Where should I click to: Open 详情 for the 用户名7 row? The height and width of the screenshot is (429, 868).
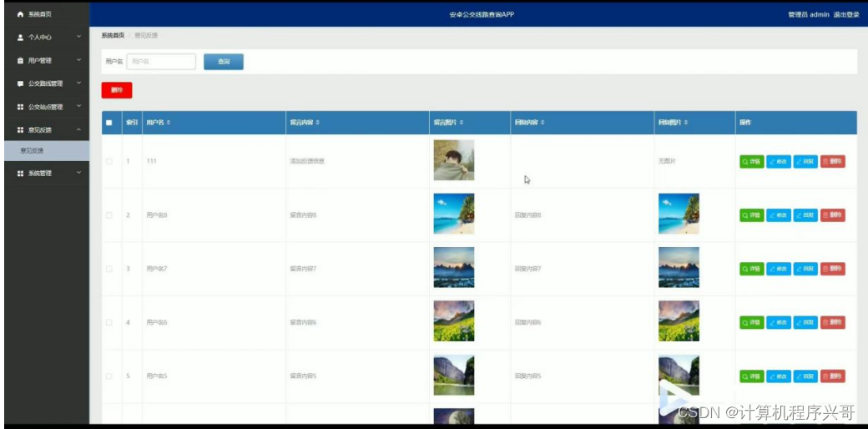pyautogui.click(x=752, y=269)
